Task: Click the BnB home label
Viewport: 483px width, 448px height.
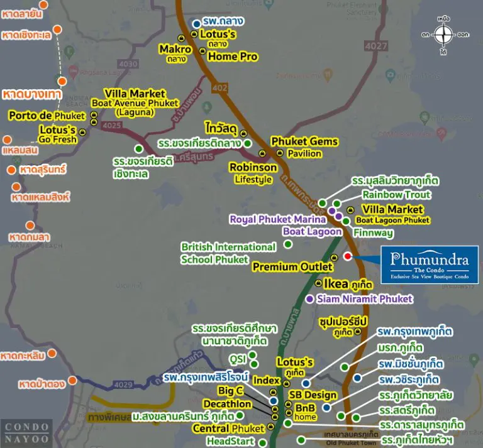Action: (x=305, y=412)
